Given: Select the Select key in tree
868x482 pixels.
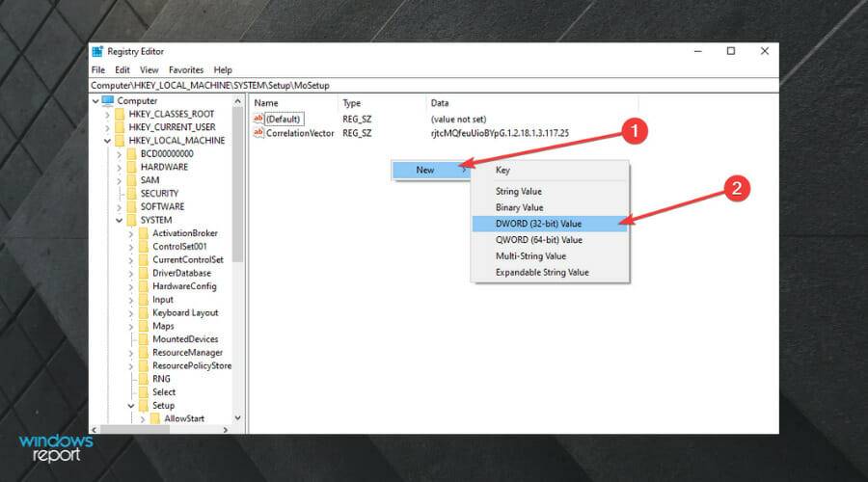Looking at the screenshot, I should [164, 392].
